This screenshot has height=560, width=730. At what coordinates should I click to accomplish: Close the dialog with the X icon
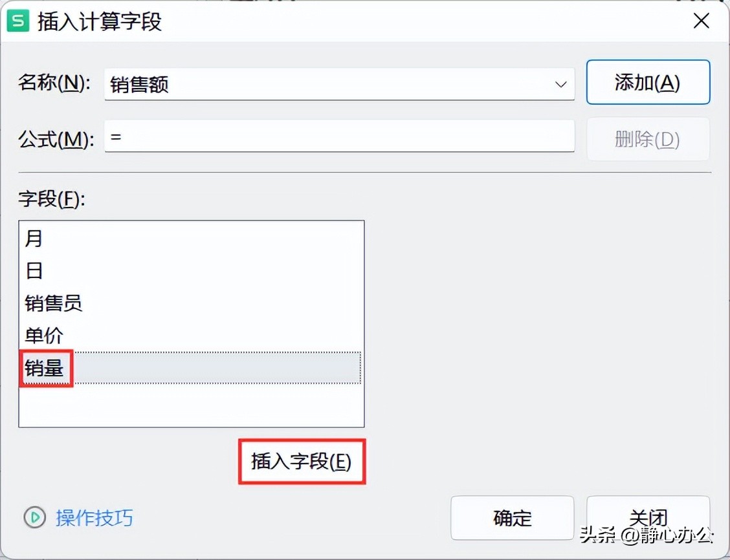pyautogui.click(x=701, y=21)
